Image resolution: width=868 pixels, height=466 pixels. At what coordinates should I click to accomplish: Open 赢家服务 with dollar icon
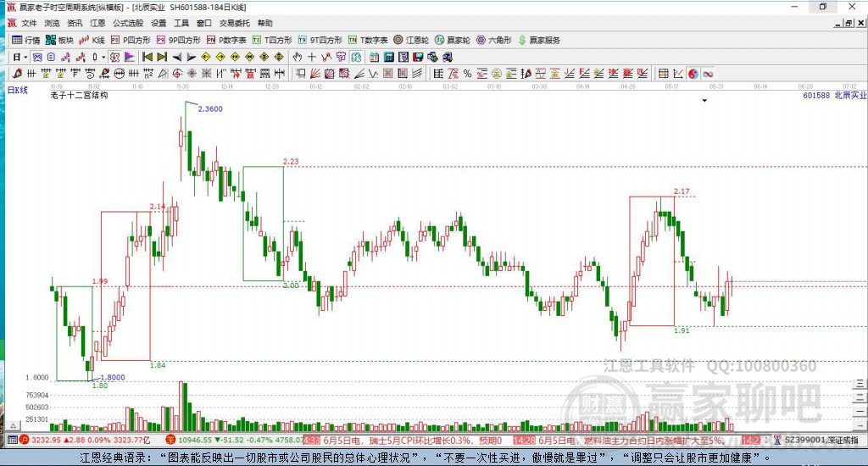[x=539, y=40]
